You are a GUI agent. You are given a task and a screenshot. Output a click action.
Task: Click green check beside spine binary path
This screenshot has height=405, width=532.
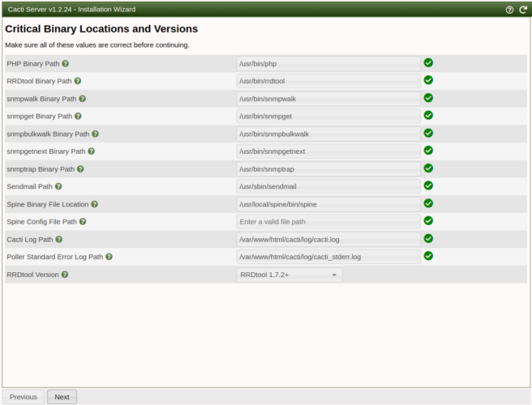[428, 203]
